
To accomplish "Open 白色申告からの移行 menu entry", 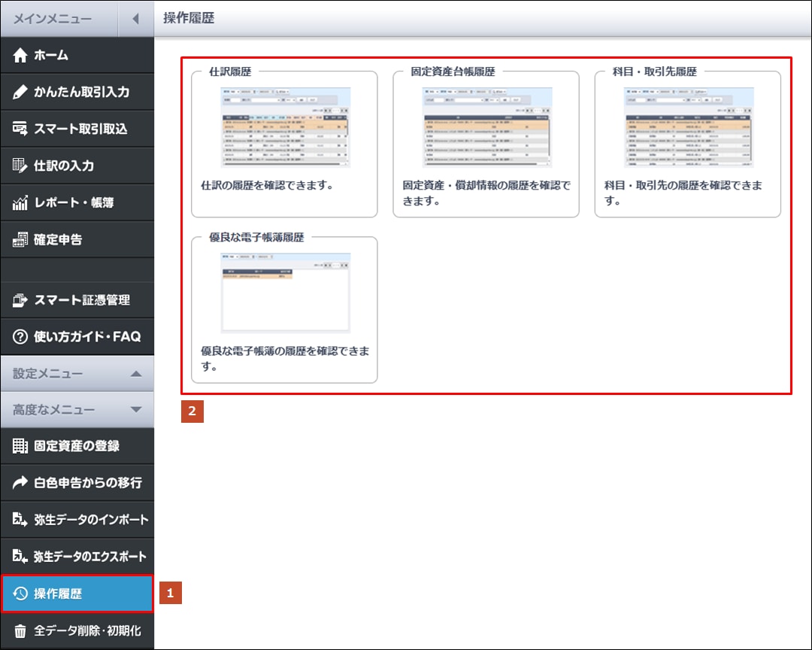I will (77, 482).
